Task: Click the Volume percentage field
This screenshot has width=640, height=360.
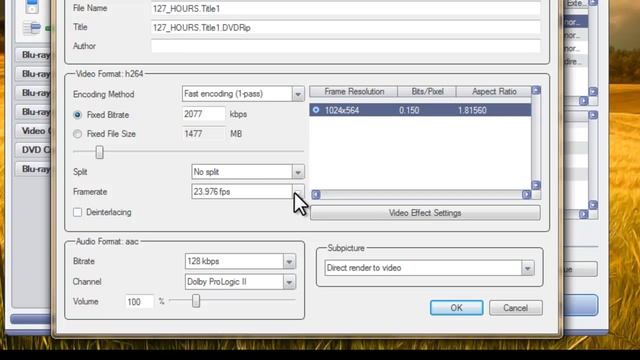Action: pos(140,302)
